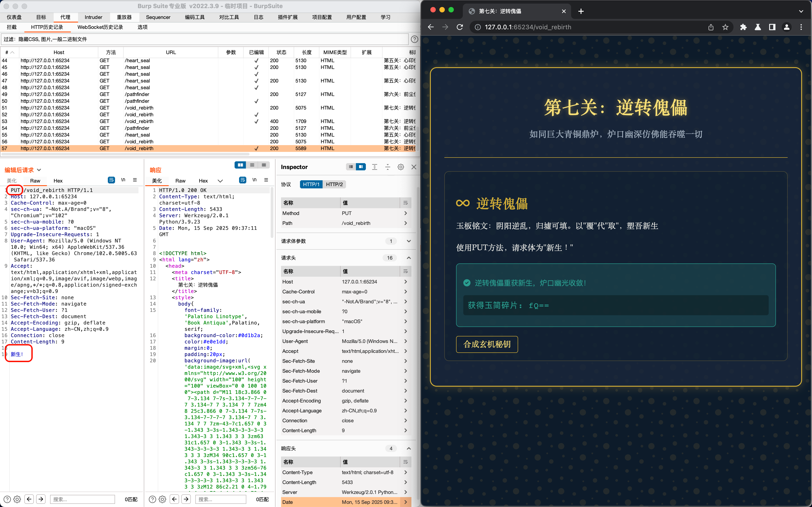Select side-by-side request/response layout
The image size is (812, 507).
coord(240,165)
